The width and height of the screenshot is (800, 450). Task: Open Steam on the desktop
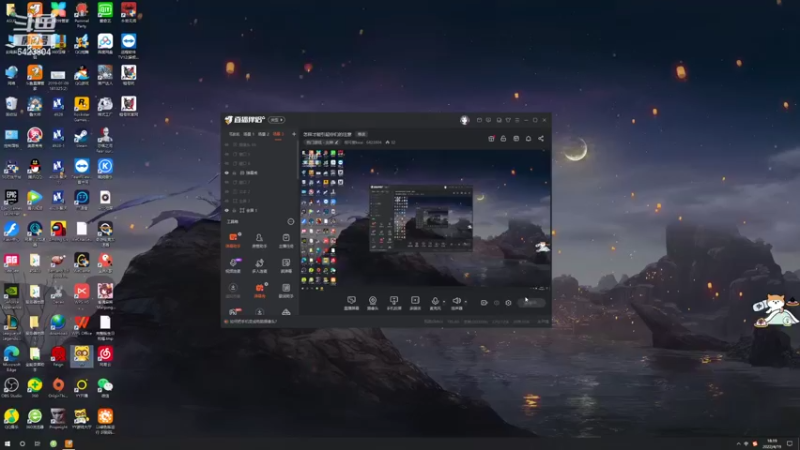[82, 138]
